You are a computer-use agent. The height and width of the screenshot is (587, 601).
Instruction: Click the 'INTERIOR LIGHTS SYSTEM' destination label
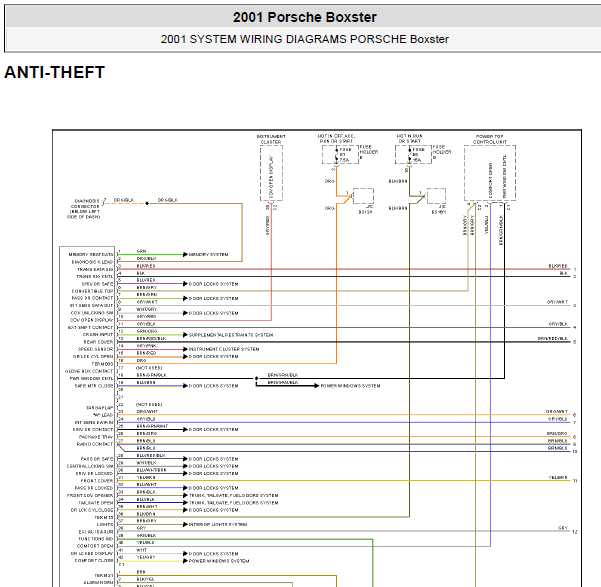(x=218, y=525)
